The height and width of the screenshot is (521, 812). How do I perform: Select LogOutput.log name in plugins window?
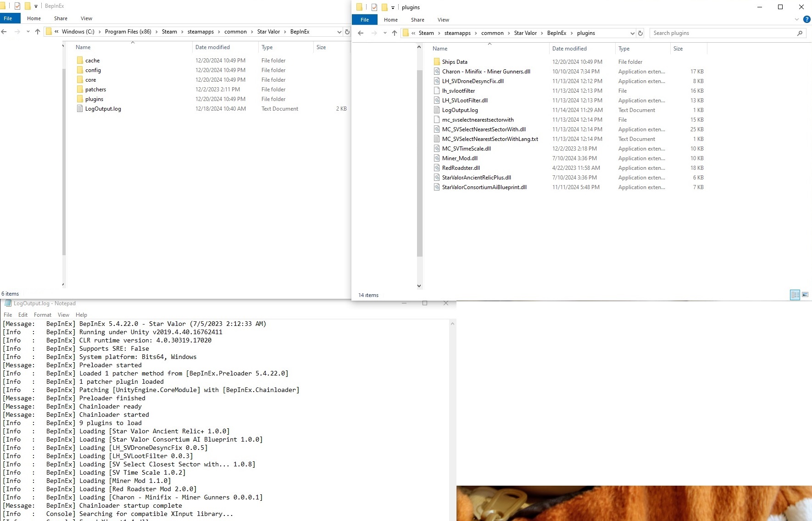pyautogui.click(x=460, y=110)
